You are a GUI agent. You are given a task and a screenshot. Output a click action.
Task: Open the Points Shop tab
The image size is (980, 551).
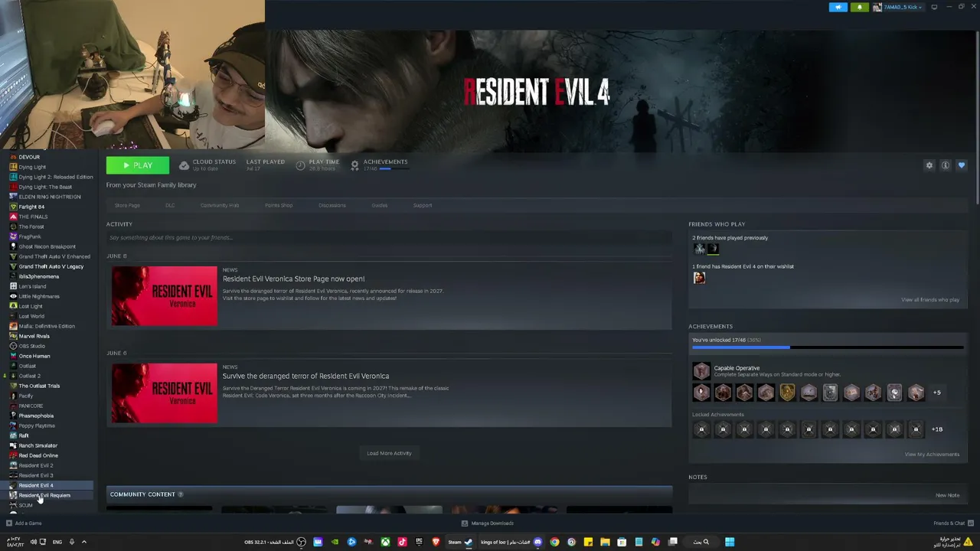[279, 205]
